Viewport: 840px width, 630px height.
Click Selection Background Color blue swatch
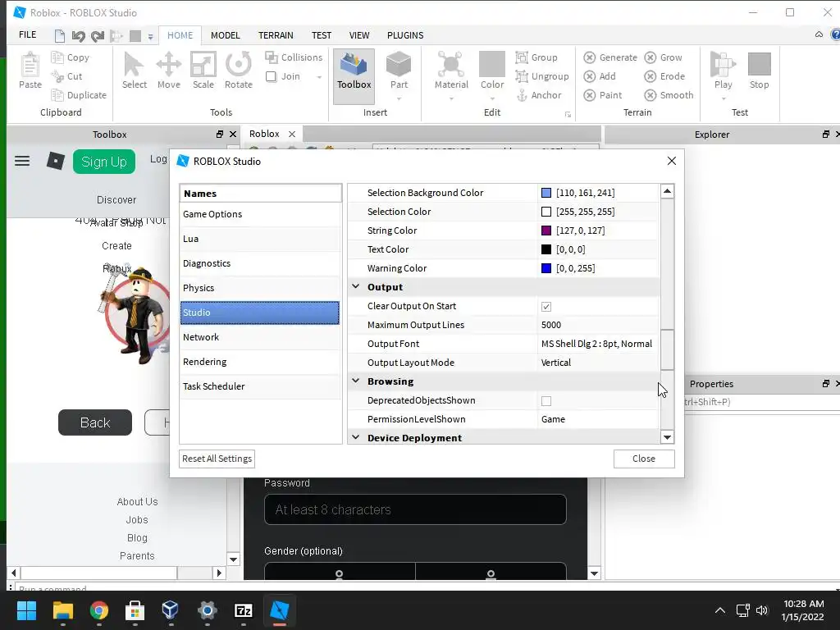coord(546,193)
